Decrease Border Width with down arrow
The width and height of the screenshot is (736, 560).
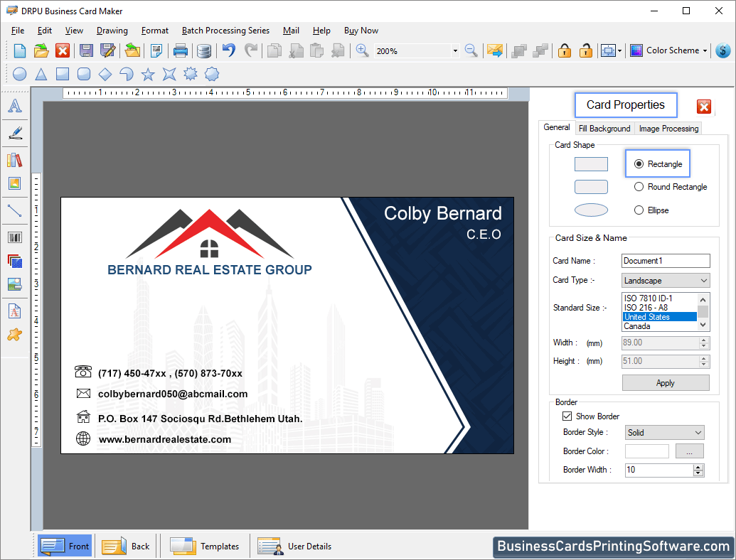coord(698,473)
